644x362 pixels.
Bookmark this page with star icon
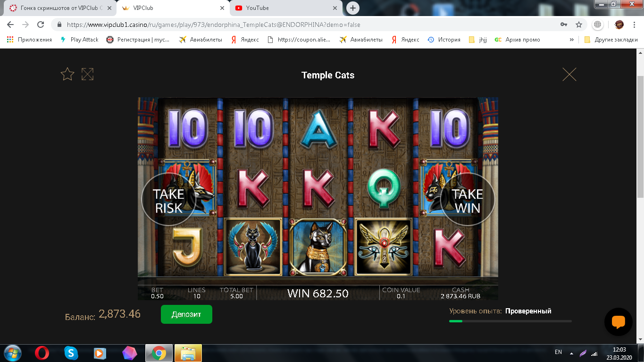[579, 25]
